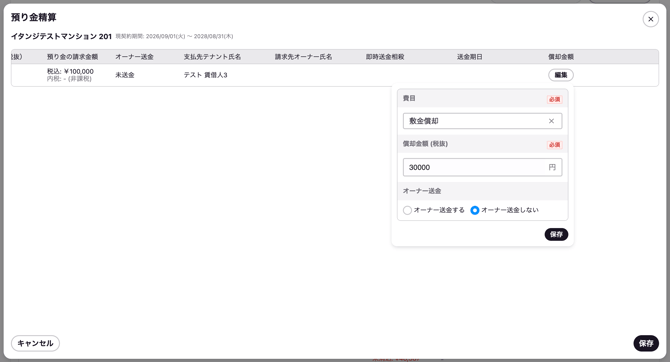Click the 税込: ¥100,000 amount cell
The image size is (670, 362).
pyautogui.click(x=70, y=71)
